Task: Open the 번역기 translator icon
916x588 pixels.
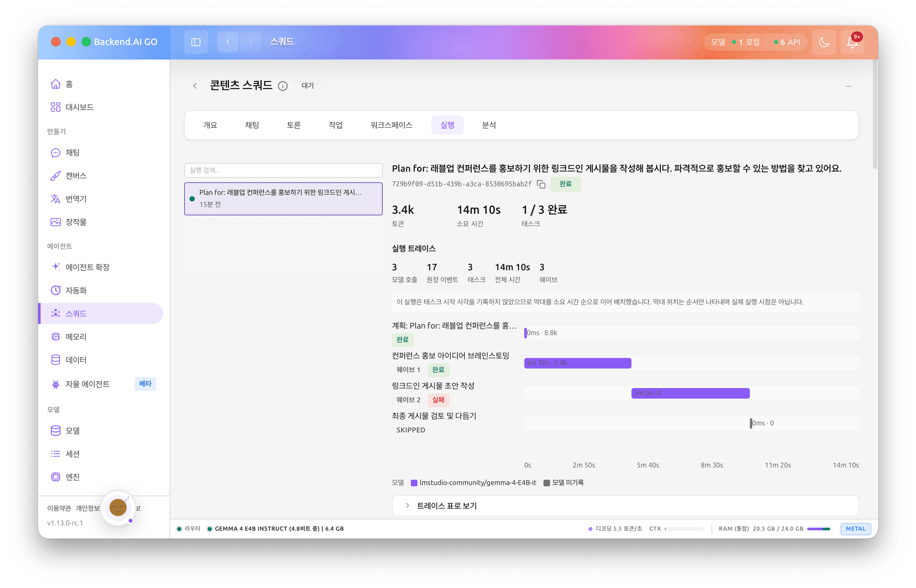Action: [x=56, y=199]
